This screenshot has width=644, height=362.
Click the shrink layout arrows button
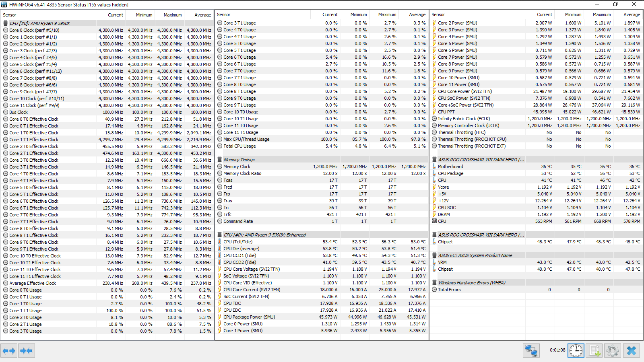(26, 351)
